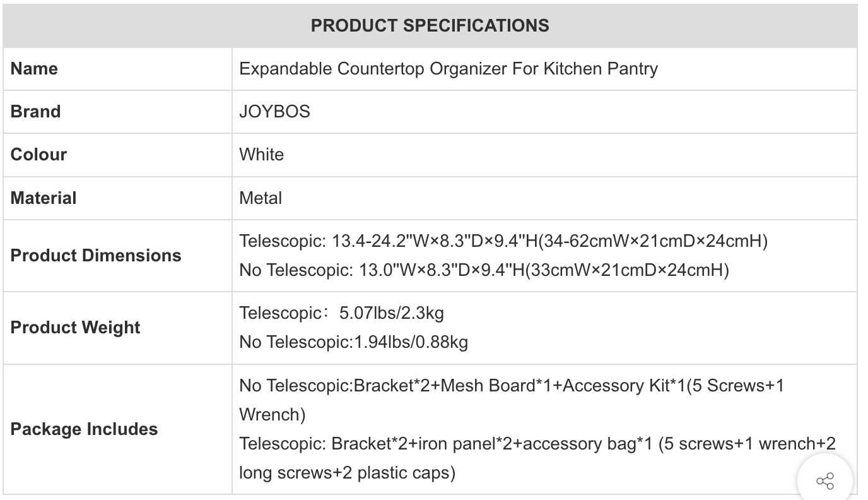Click the share icon button
Image resolution: width=868 pixels, height=500 pixels.
[824, 481]
